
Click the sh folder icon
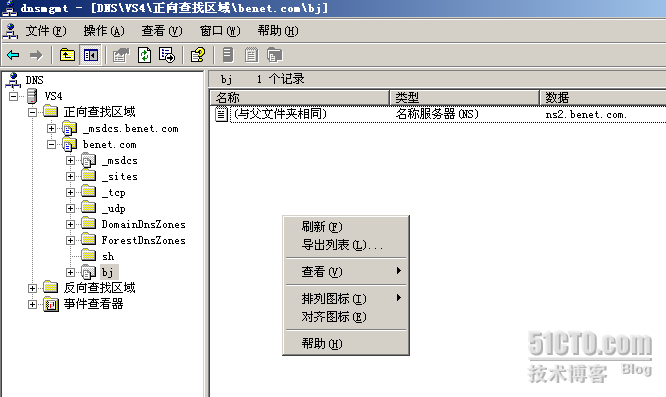88,256
